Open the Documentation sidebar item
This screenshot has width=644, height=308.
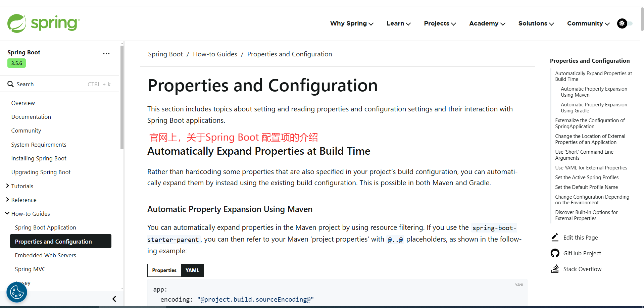coord(31,117)
